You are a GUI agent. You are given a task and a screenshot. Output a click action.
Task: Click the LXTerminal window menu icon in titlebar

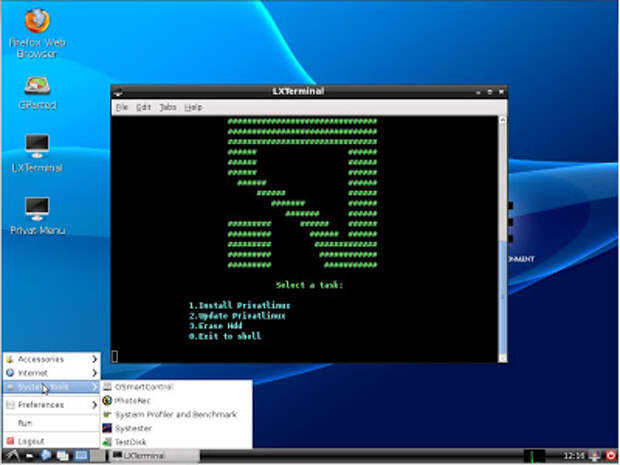pyautogui.click(x=118, y=92)
